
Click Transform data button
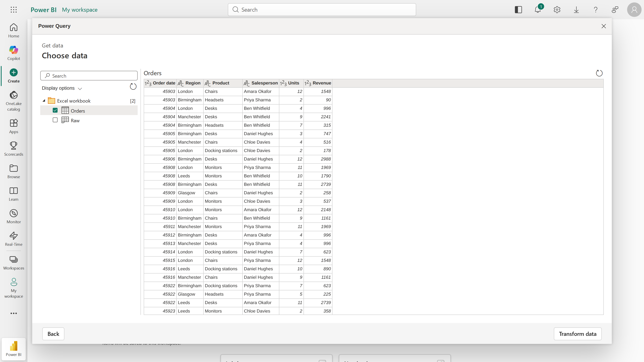click(578, 334)
